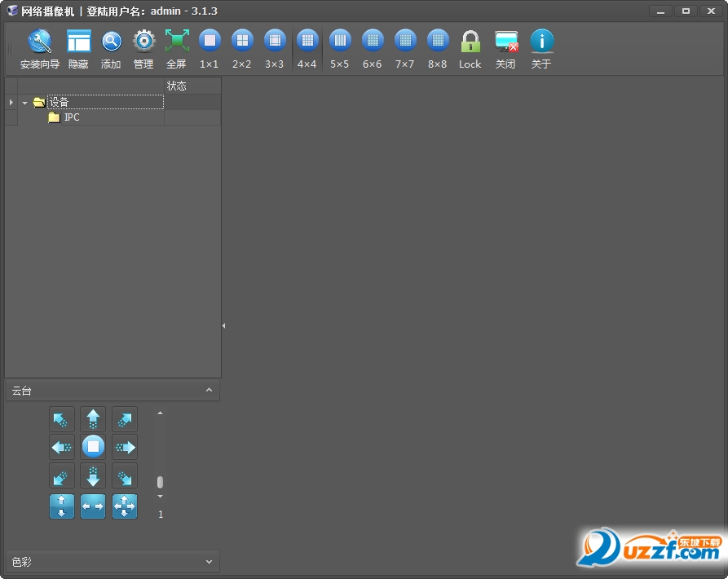The height and width of the screenshot is (579, 728).
Task: Click the PTZ speed slider handle
Action: (160, 482)
